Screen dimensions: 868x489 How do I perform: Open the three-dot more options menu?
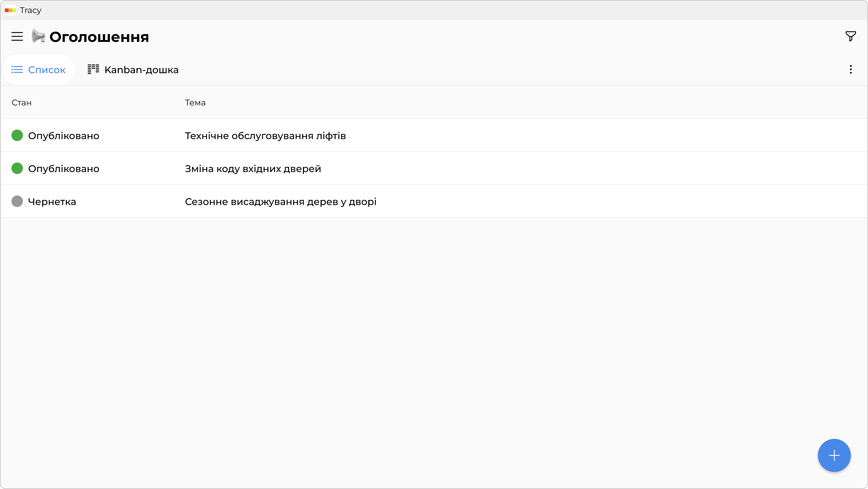click(x=850, y=69)
